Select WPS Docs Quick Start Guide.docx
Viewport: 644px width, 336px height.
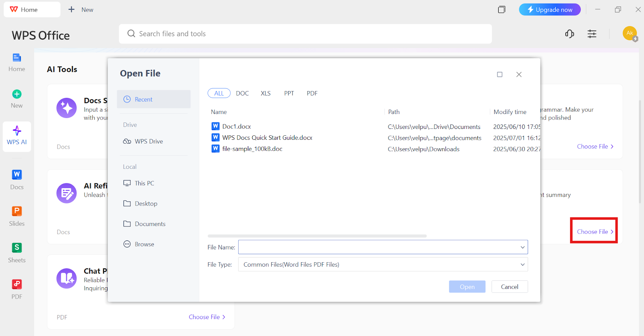tap(267, 138)
